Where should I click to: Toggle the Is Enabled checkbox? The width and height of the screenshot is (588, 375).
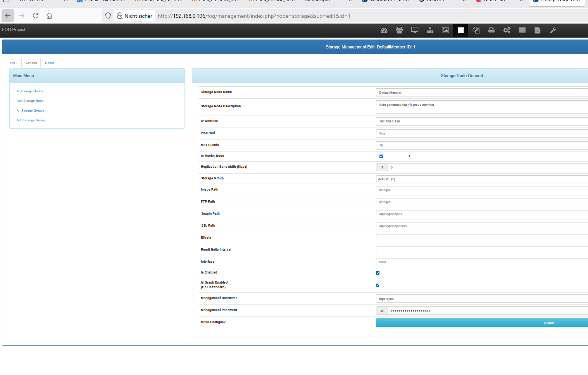[x=378, y=273]
